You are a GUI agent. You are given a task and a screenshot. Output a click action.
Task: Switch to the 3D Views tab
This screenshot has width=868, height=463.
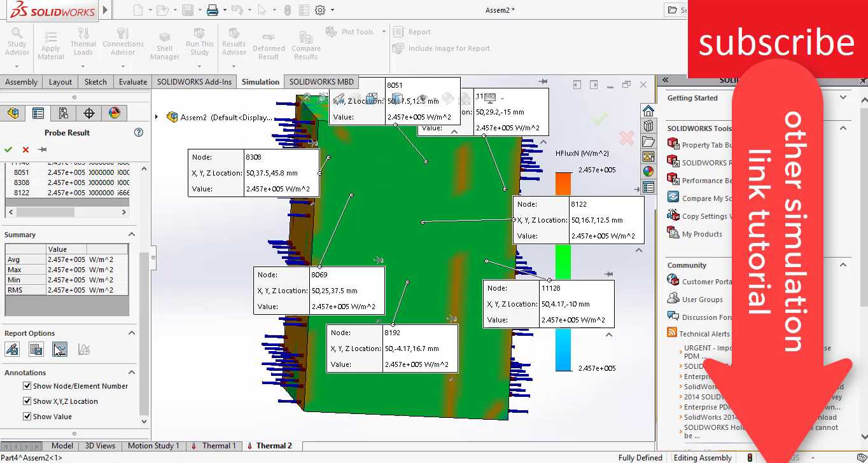point(101,446)
